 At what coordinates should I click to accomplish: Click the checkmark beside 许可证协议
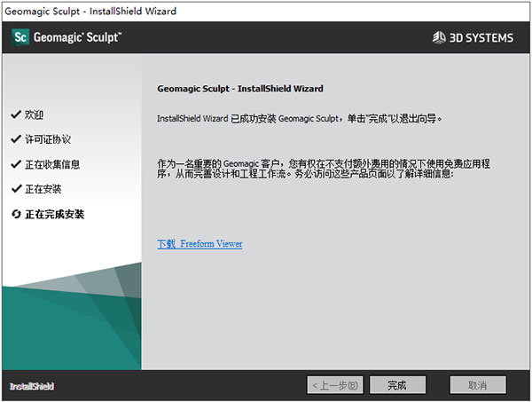tap(15, 140)
